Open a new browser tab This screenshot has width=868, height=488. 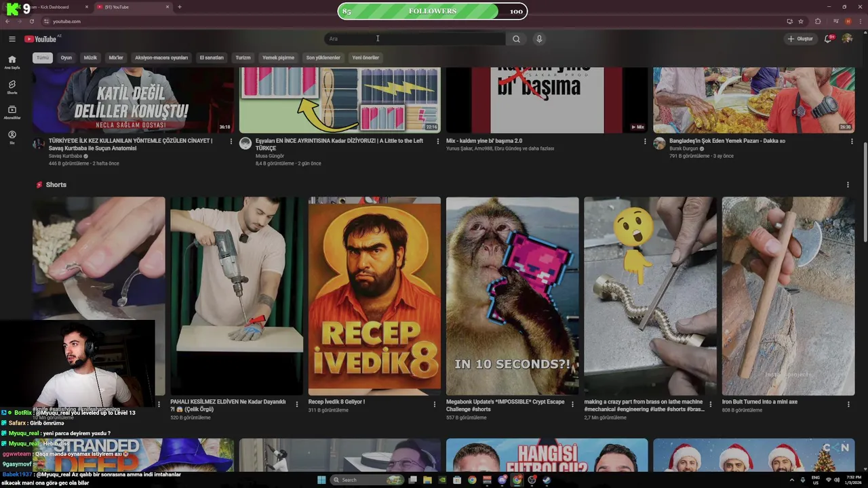179,7
